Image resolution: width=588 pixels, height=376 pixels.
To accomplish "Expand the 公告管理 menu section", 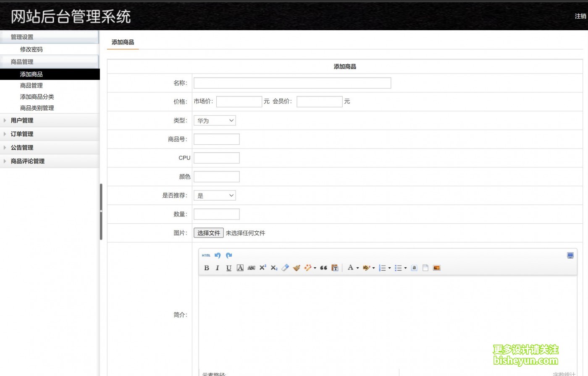I will pyautogui.click(x=50, y=147).
